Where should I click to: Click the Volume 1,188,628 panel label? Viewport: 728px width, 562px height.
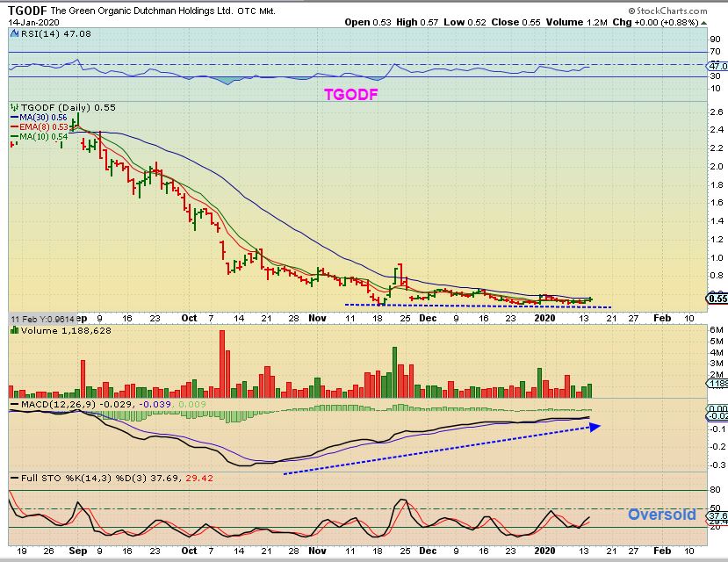pos(66,330)
